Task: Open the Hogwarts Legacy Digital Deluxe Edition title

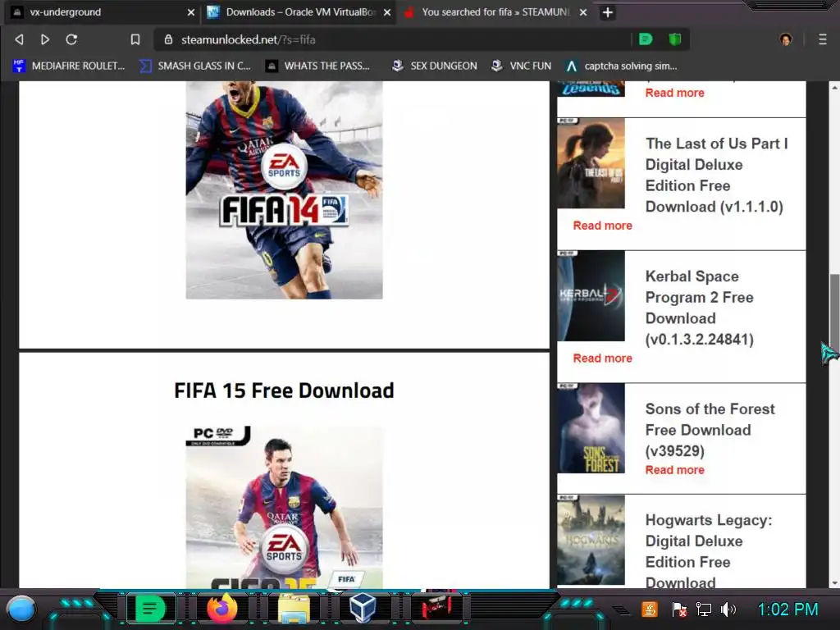Action: pos(709,551)
